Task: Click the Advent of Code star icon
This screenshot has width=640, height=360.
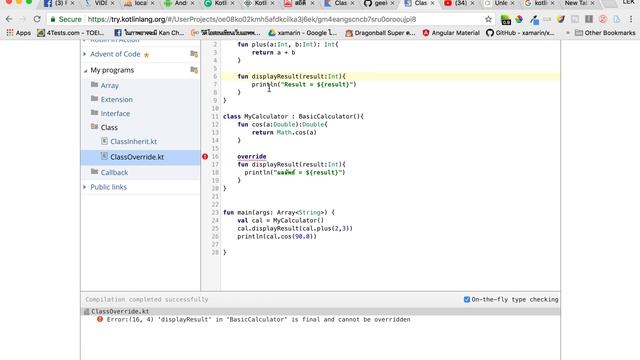Action: click(146, 55)
